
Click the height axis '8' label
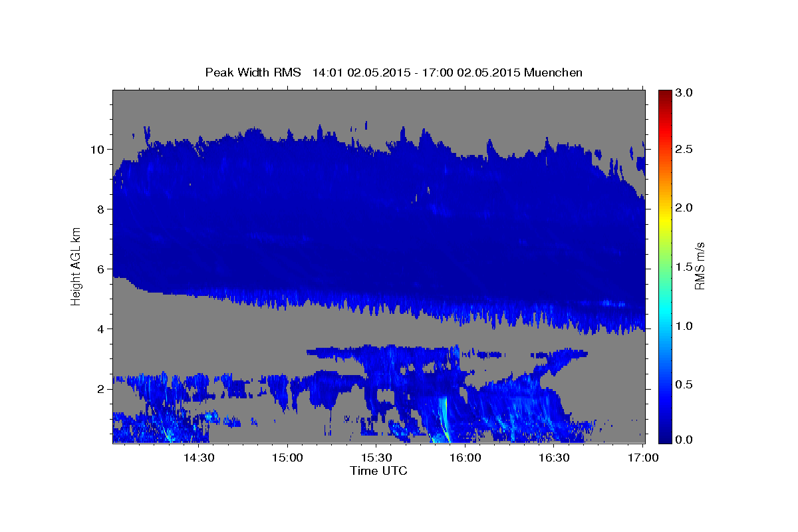point(102,209)
